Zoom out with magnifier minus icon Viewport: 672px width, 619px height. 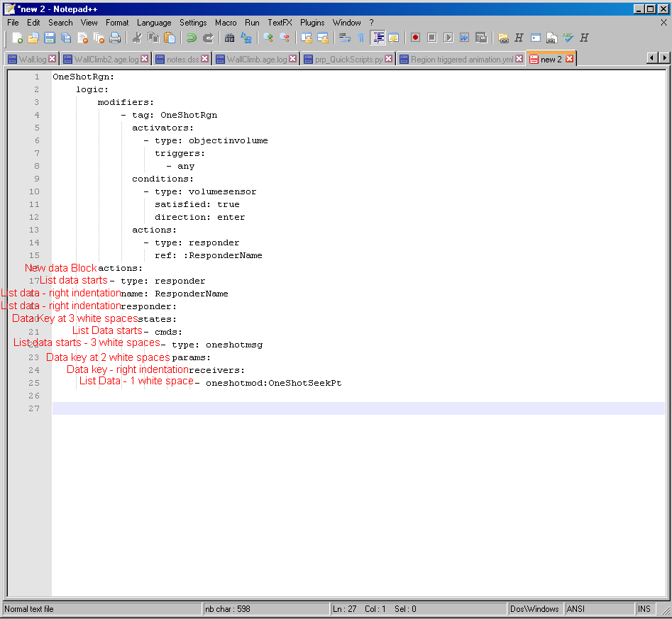(285, 38)
